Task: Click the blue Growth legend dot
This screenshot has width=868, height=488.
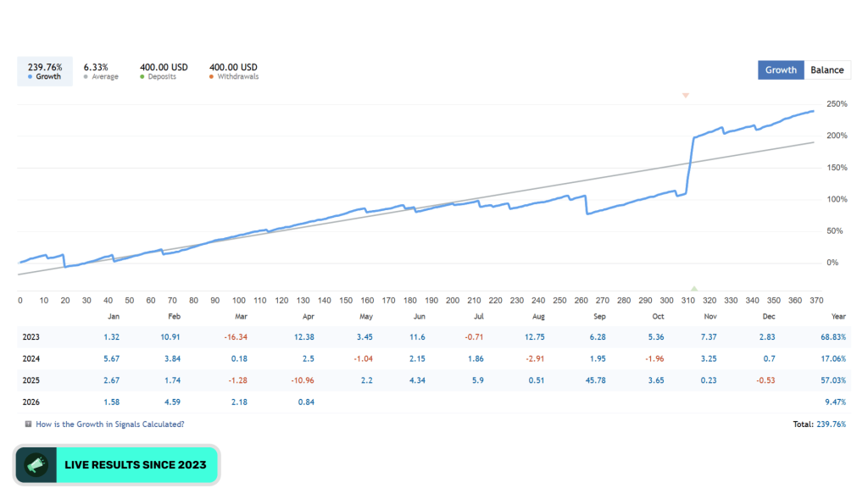Action: pos(30,77)
